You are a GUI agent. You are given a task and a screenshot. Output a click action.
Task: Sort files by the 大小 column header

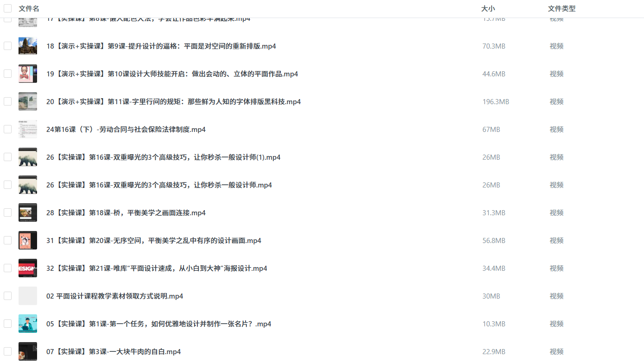click(x=488, y=9)
